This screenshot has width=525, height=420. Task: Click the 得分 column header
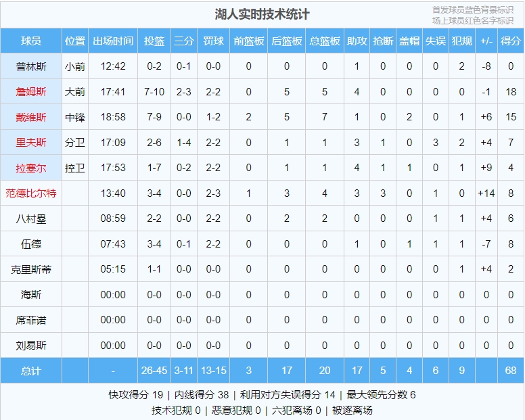tap(511, 41)
